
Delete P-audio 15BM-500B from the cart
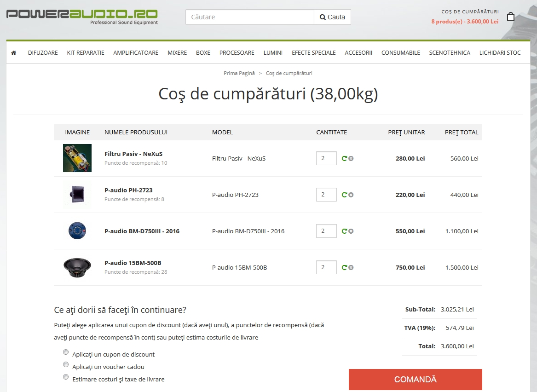pyautogui.click(x=351, y=267)
